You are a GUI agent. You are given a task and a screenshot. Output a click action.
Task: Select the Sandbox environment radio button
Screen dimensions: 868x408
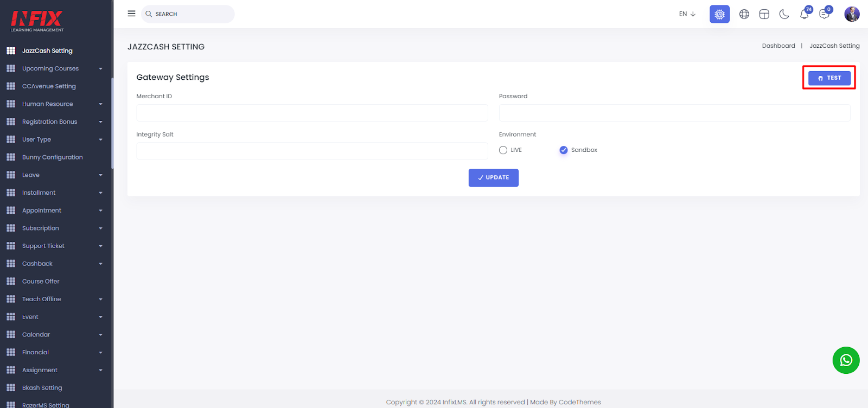click(x=564, y=150)
